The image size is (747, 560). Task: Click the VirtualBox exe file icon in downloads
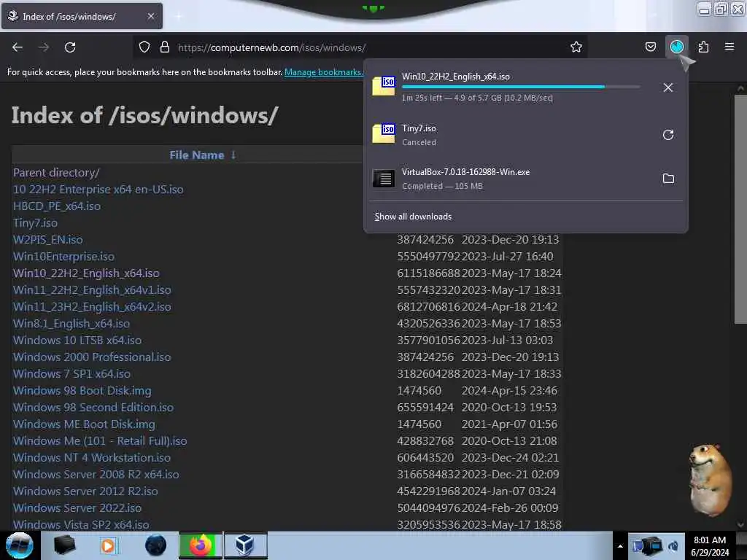pos(384,179)
